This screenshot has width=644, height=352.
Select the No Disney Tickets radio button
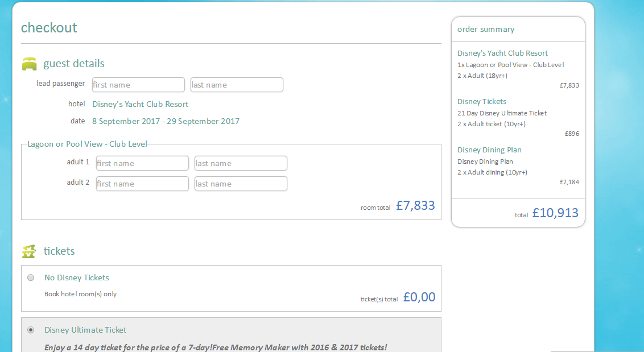[31, 278]
